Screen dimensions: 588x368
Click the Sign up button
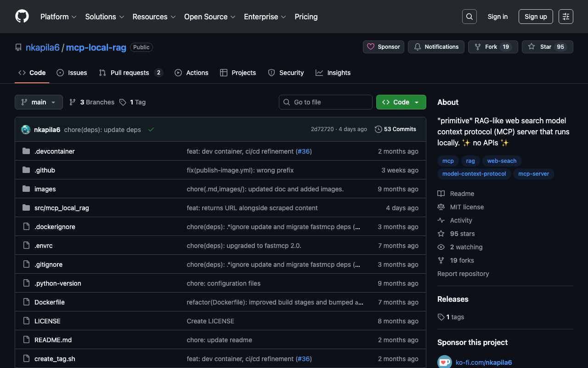[x=536, y=17]
